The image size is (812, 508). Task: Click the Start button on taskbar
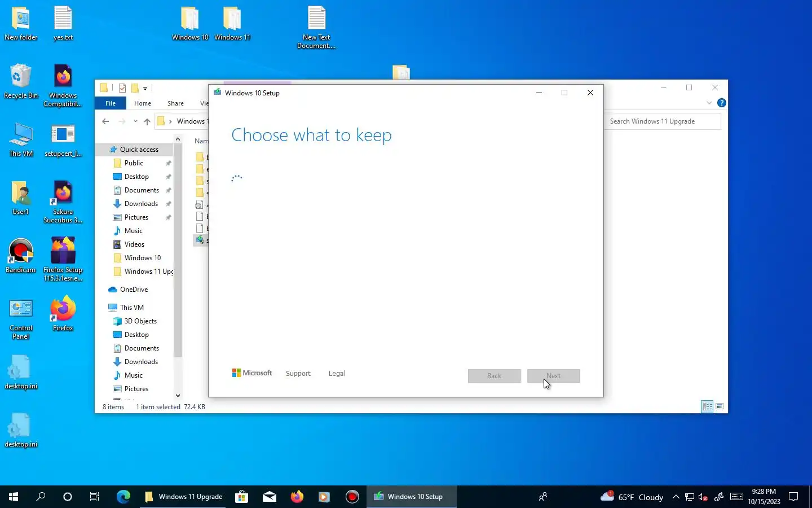pyautogui.click(x=14, y=497)
